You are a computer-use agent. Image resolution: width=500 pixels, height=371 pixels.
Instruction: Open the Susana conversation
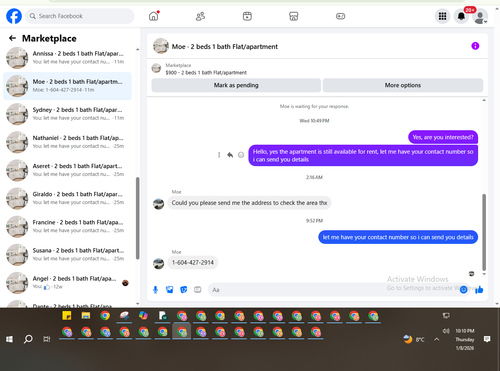pos(67,255)
